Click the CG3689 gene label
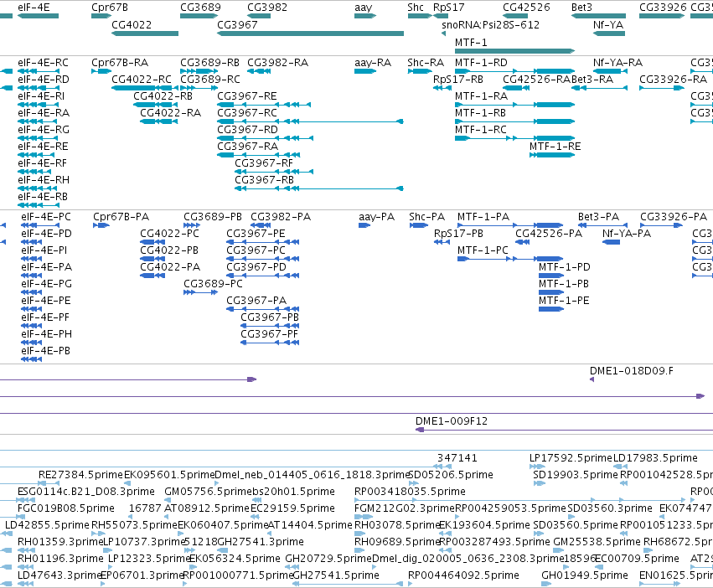The image size is (713, 588). click(200, 8)
